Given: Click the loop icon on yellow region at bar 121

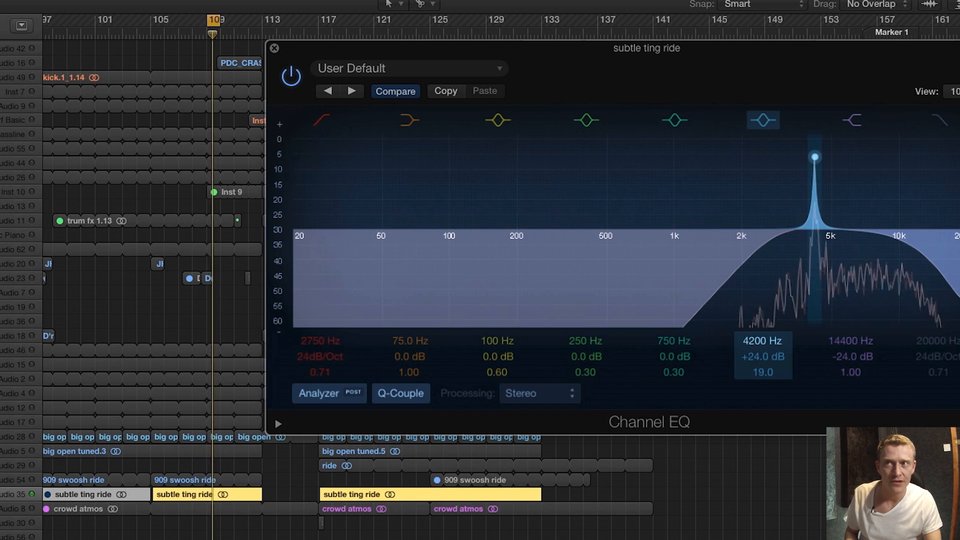Looking at the screenshot, I should point(390,494).
